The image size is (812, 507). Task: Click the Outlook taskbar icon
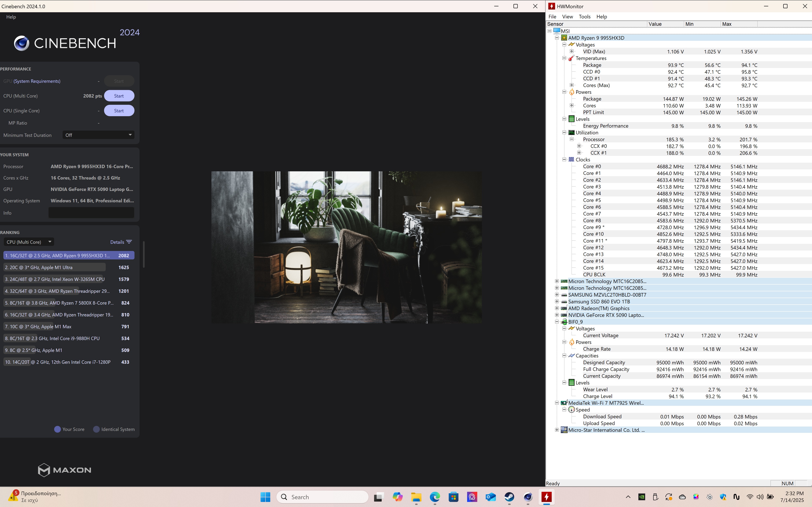(x=491, y=497)
